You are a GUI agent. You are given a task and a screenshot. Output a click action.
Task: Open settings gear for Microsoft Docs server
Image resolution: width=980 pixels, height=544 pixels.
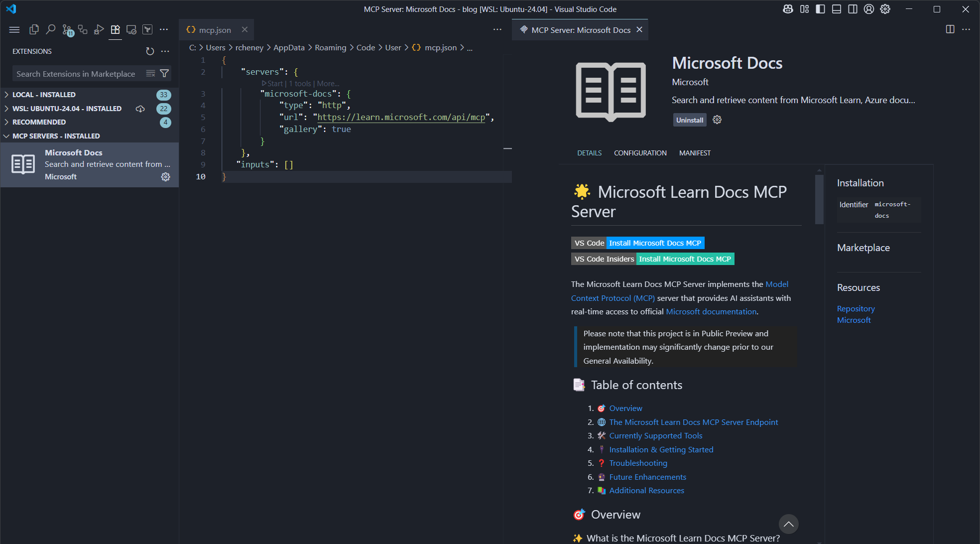point(166,177)
